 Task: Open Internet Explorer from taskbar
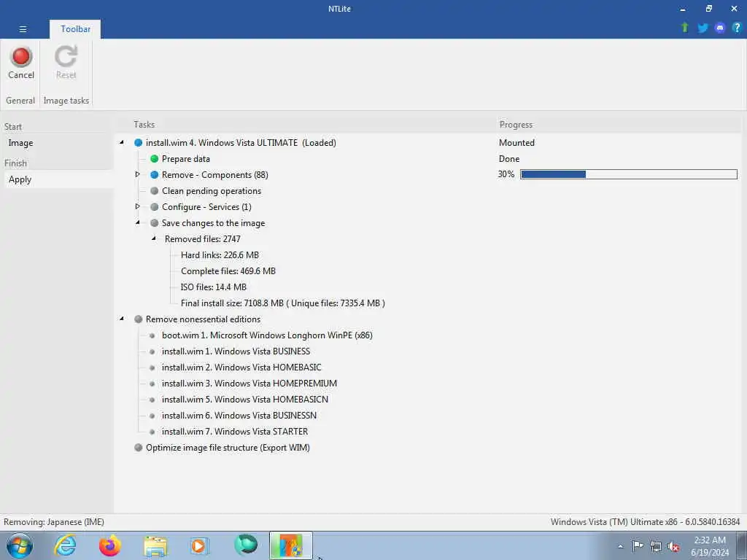[65, 545]
